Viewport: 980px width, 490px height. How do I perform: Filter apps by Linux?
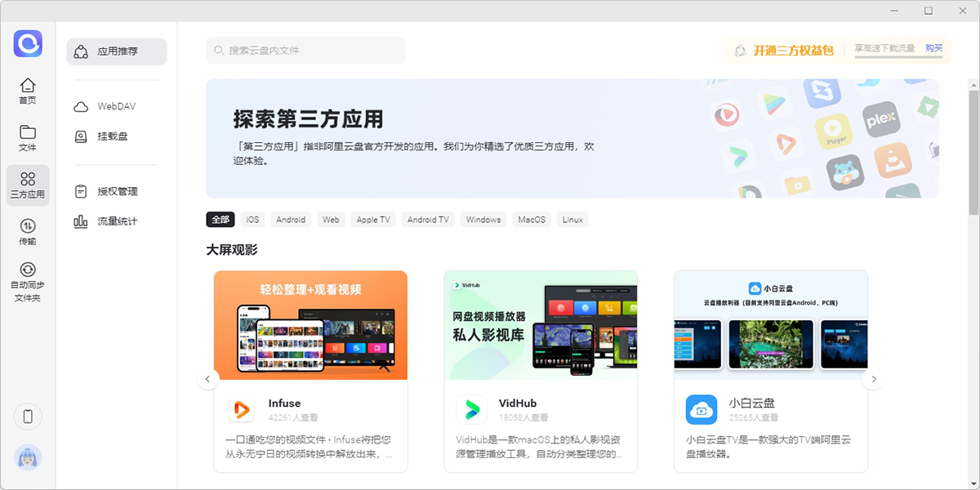point(572,220)
